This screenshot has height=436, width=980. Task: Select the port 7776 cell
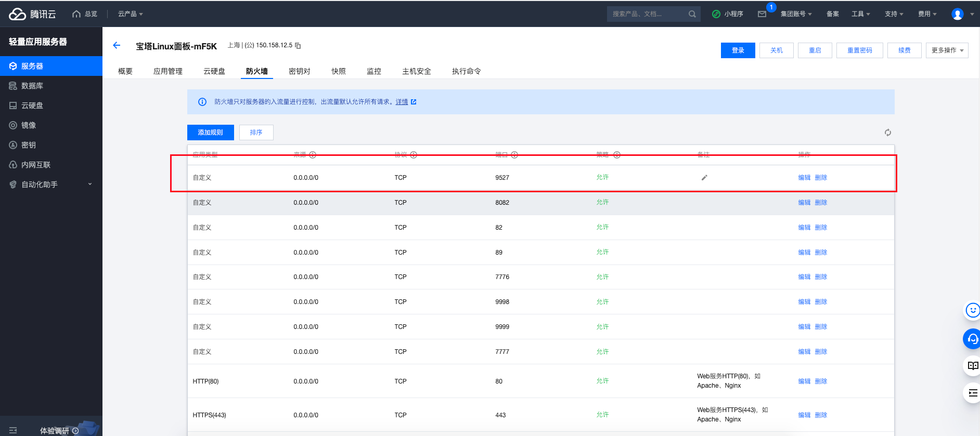(x=502, y=277)
